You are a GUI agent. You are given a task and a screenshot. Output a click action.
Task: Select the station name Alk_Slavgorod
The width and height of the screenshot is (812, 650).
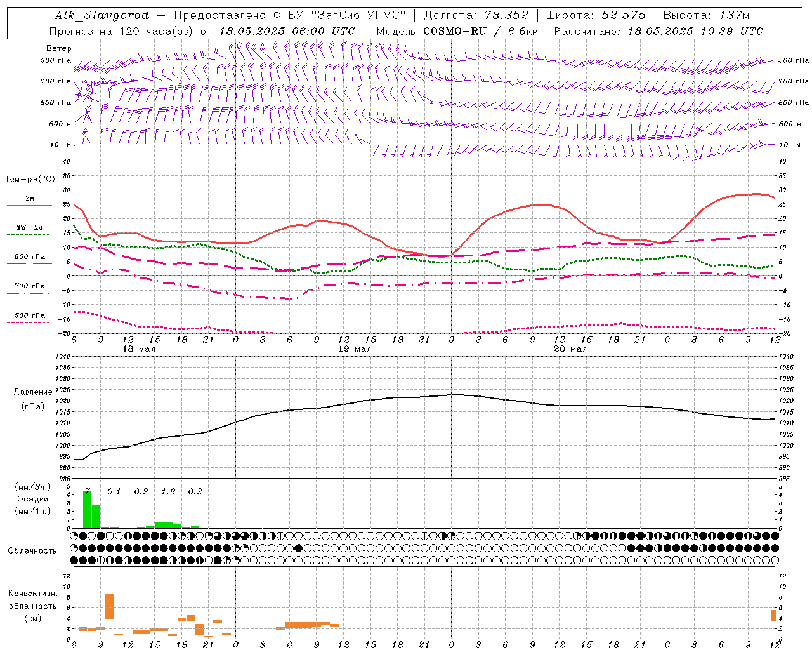(x=101, y=15)
